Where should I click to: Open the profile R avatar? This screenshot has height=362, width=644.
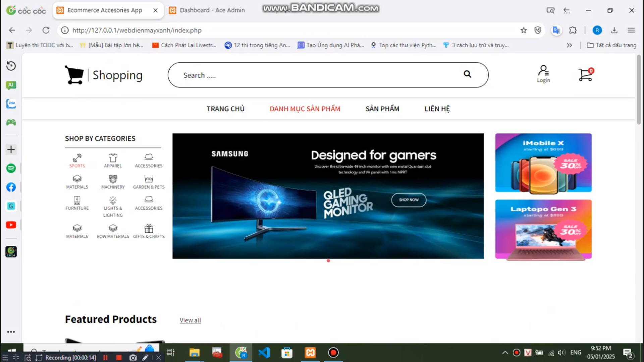597,31
